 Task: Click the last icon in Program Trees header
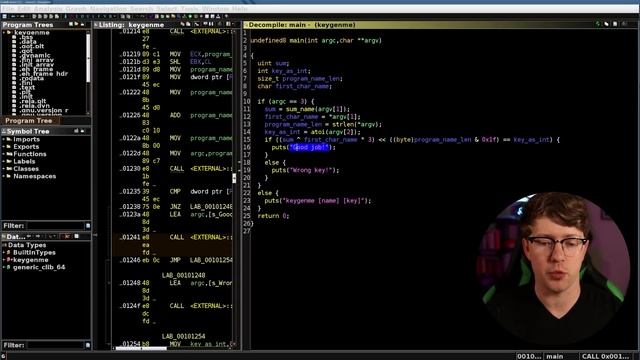tap(82, 24)
